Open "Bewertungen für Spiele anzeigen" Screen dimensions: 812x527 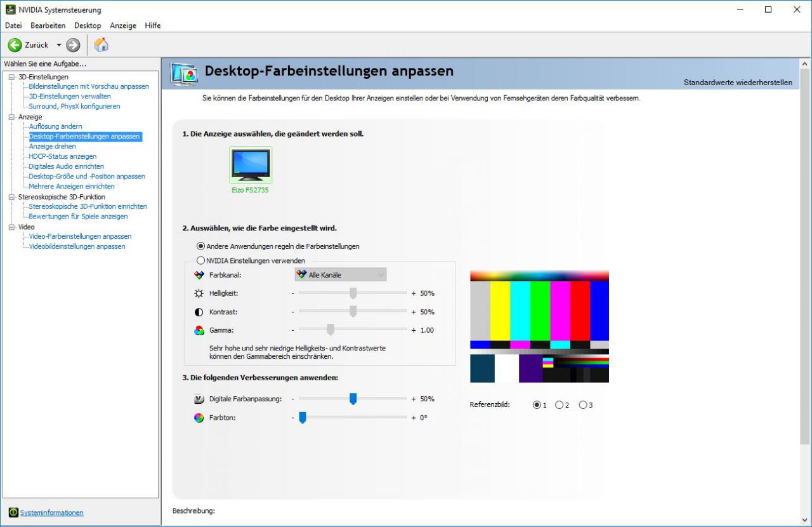[x=78, y=217]
